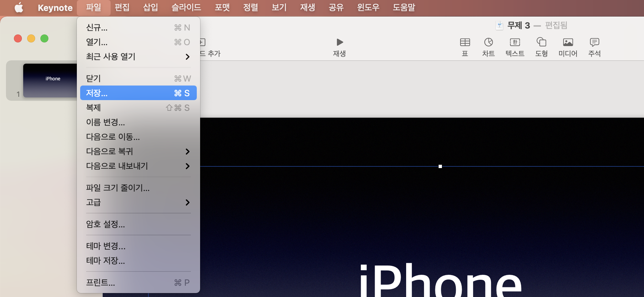Open the 편집 menu
The image size is (644, 297).
[x=122, y=8]
